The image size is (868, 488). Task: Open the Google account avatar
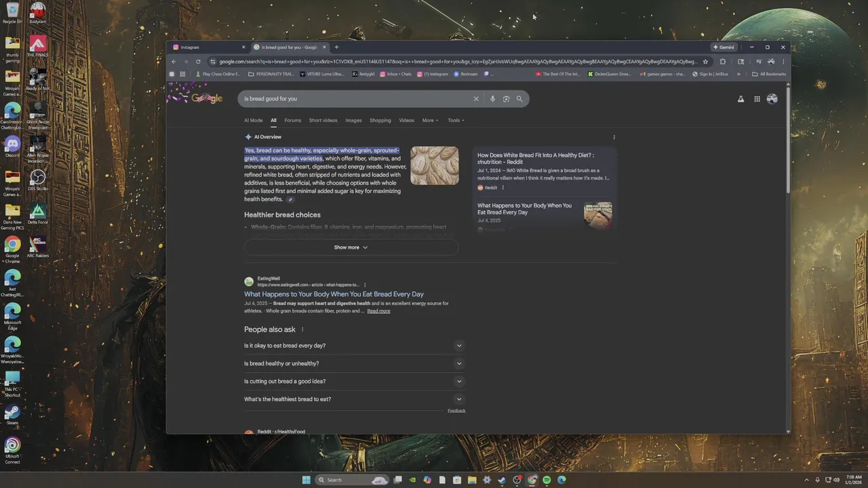point(772,99)
